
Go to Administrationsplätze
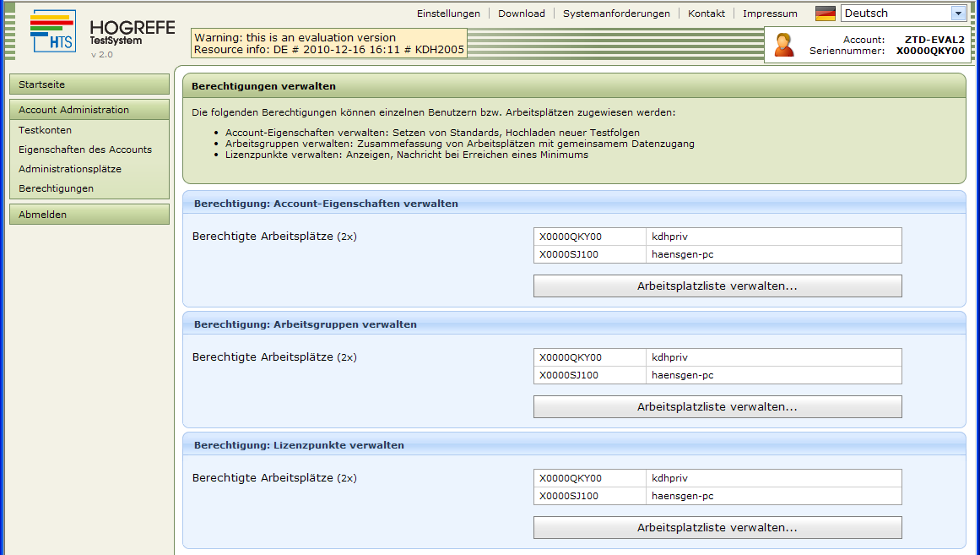(70, 169)
